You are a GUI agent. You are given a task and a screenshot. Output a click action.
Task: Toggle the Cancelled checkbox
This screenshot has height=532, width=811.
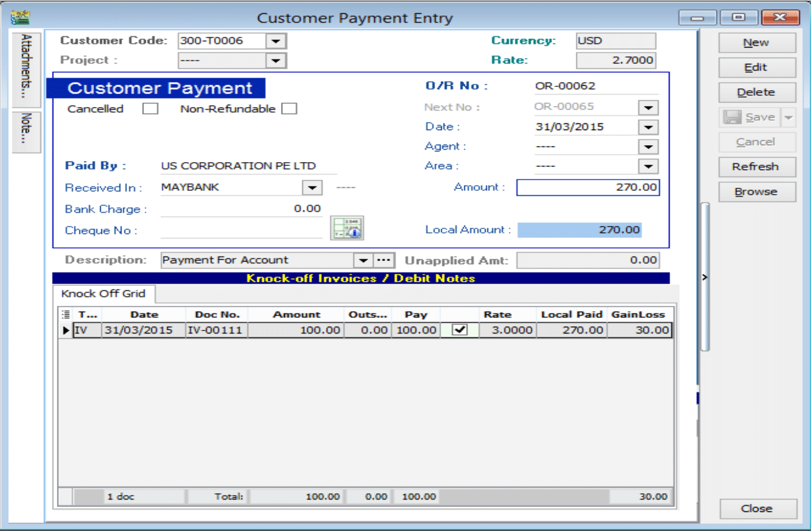(150, 109)
